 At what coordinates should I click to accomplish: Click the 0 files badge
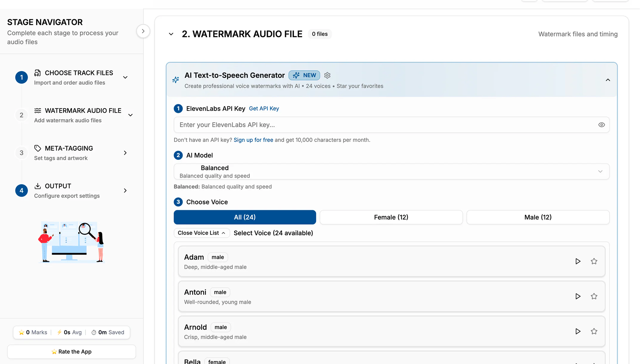320,34
